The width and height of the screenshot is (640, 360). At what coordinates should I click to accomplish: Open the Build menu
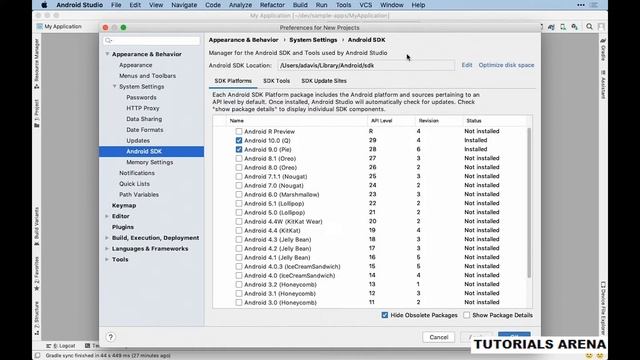300,5
